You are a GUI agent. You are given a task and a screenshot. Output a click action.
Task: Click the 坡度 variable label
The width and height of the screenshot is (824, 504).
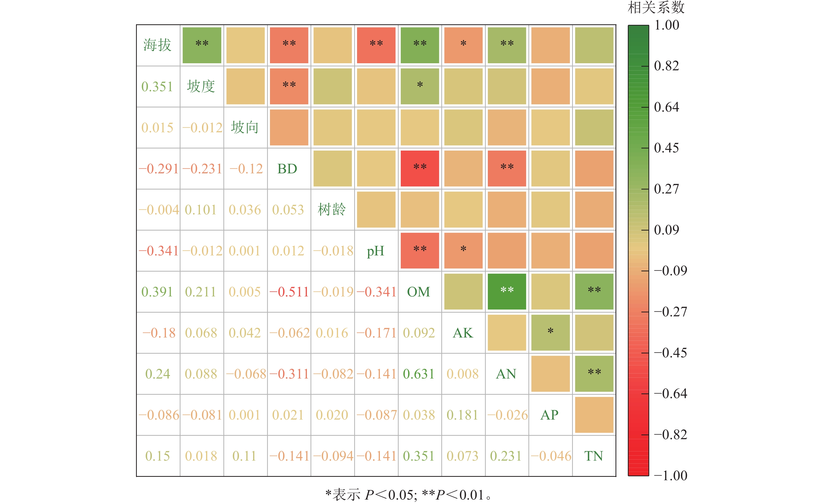(201, 86)
